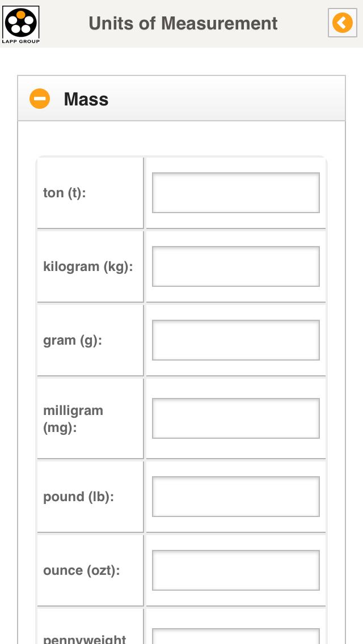Focus the ton (t) input field
This screenshot has height=644, width=363.
[235, 193]
